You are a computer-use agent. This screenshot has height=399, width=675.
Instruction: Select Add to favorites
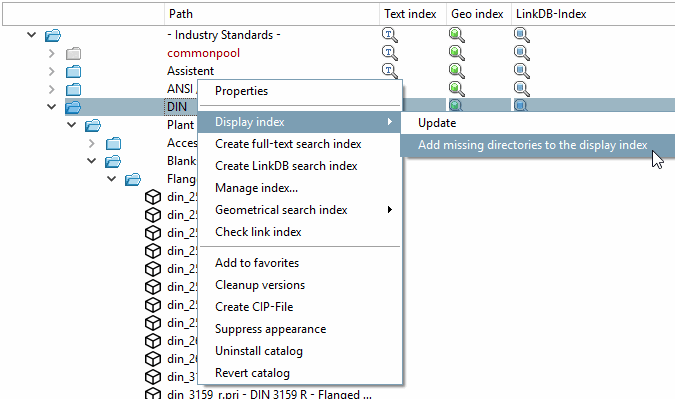[x=300, y=263]
